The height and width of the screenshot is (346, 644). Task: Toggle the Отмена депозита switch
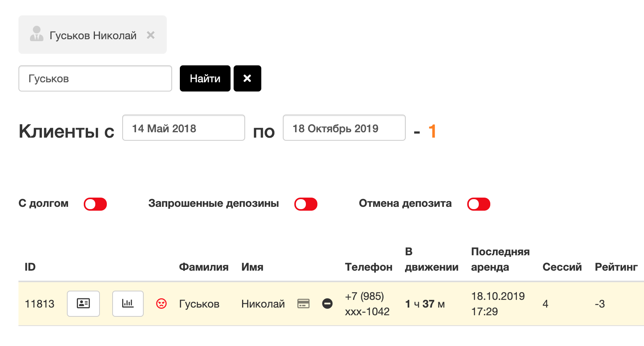[x=479, y=204]
